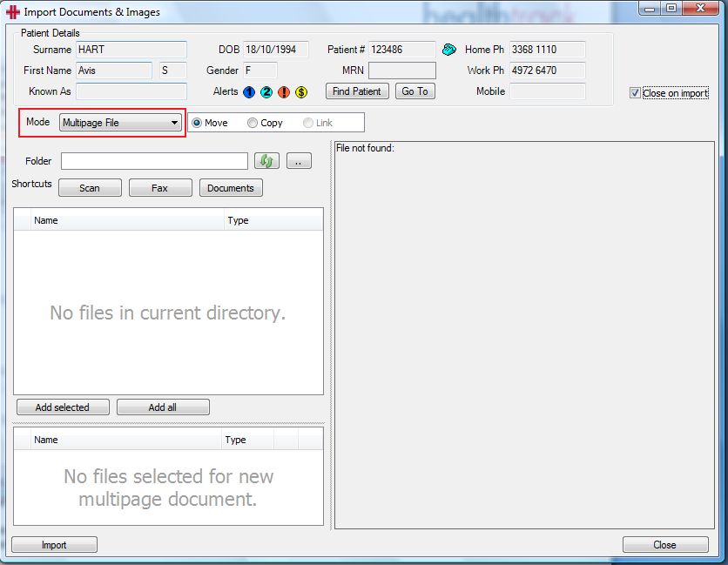Click the blue alert icon numbered 1
Screen dimensions: 728x565
tap(249, 92)
